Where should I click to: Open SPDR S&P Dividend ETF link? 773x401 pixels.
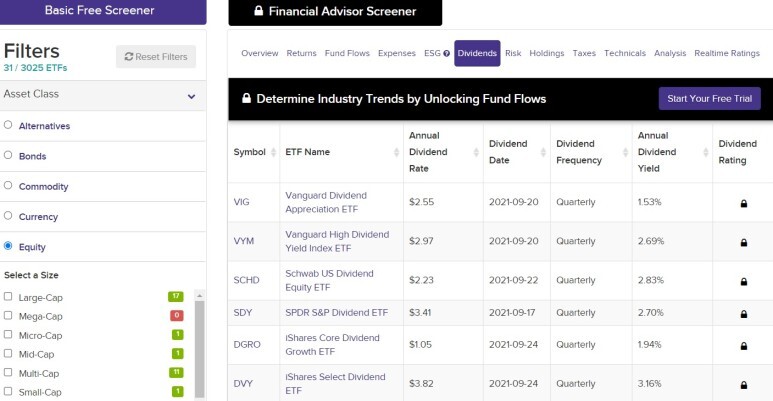[x=337, y=313]
